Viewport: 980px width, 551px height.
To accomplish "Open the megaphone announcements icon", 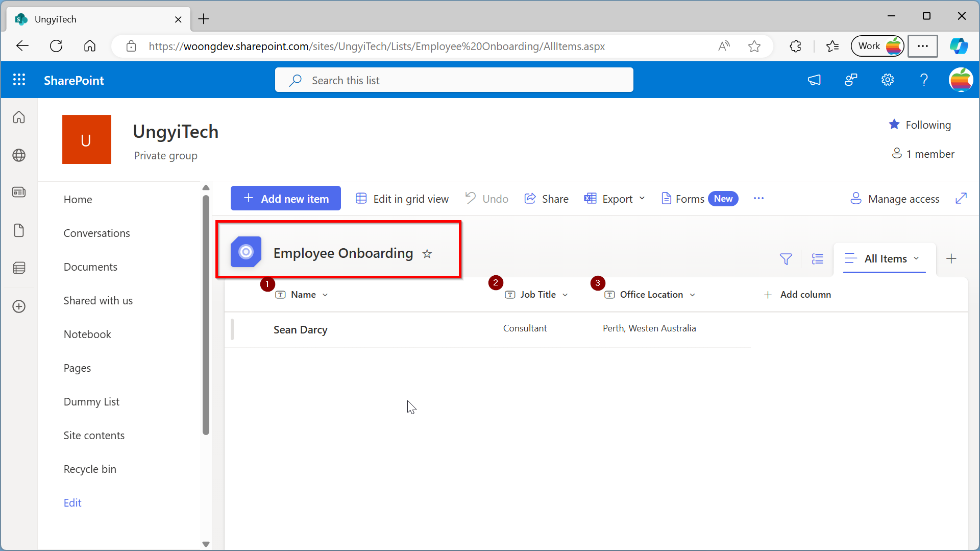I will click(814, 80).
